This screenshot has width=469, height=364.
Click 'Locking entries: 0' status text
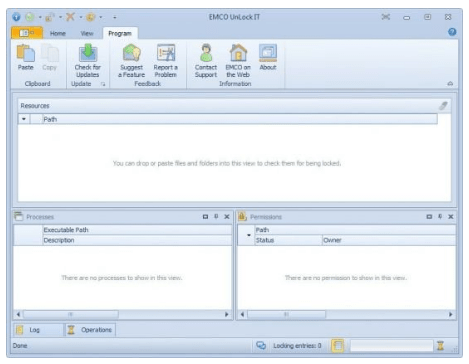click(x=297, y=346)
